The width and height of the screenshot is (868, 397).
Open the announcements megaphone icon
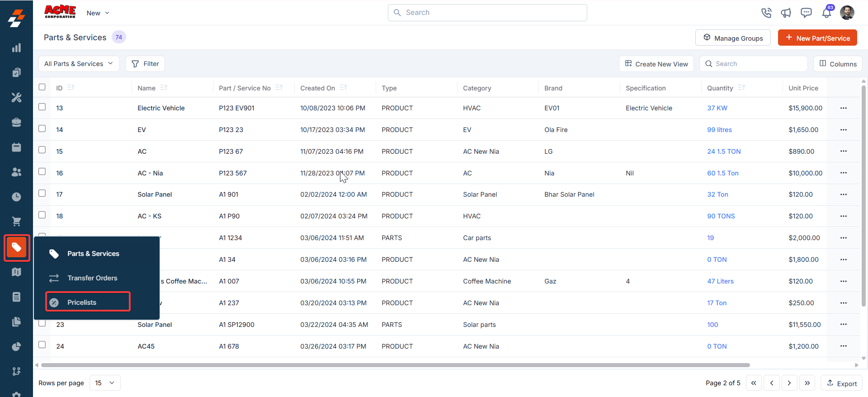pos(786,13)
